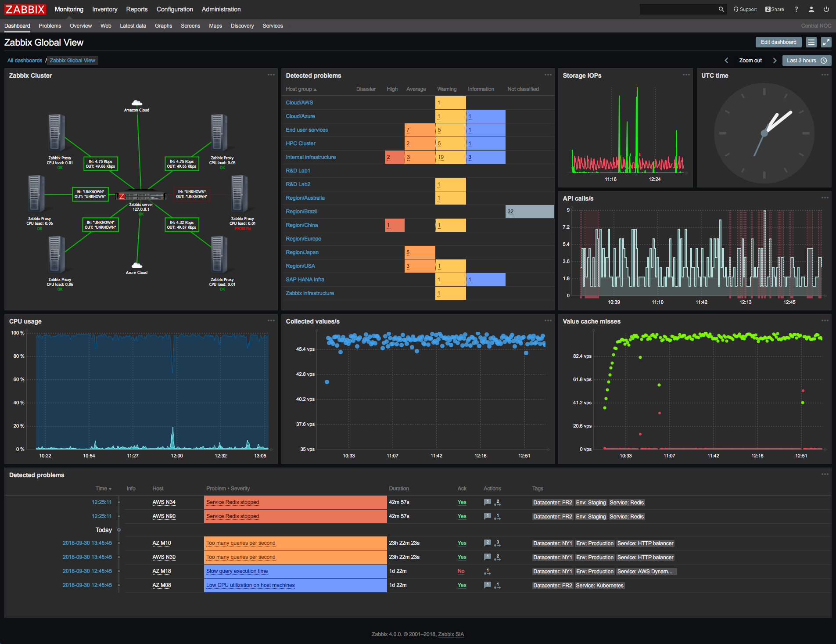The width and height of the screenshot is (836, 644).
Task: Open the acknowledge message icon for AWS N34
Action: coord(487,502)
